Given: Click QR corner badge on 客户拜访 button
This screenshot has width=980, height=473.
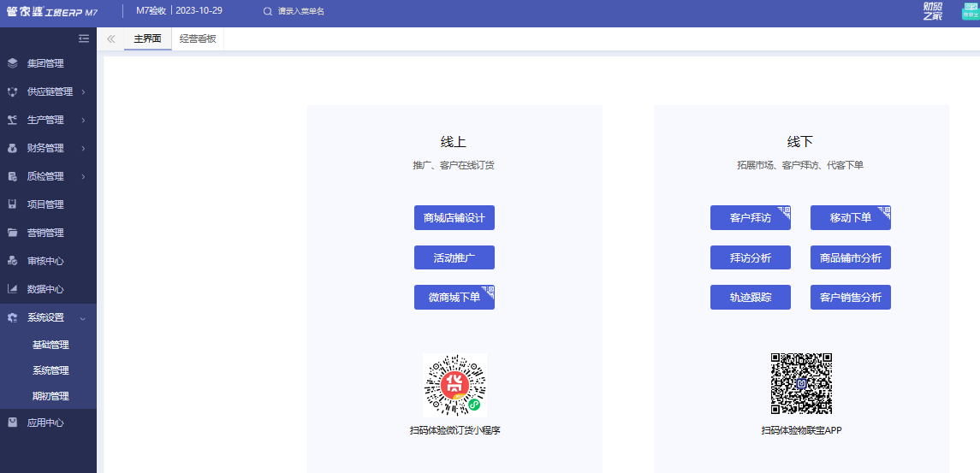Looking at the screenshot, I should (785, 211).
